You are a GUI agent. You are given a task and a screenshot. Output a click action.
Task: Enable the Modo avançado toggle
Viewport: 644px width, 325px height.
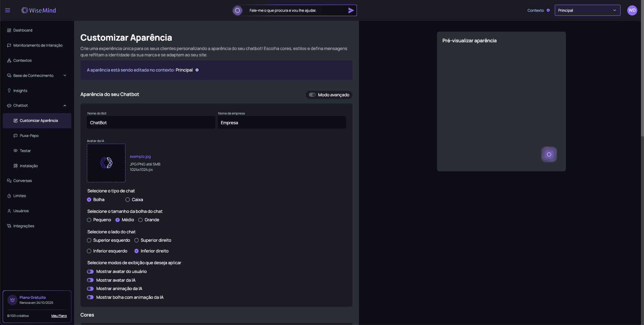312,95
